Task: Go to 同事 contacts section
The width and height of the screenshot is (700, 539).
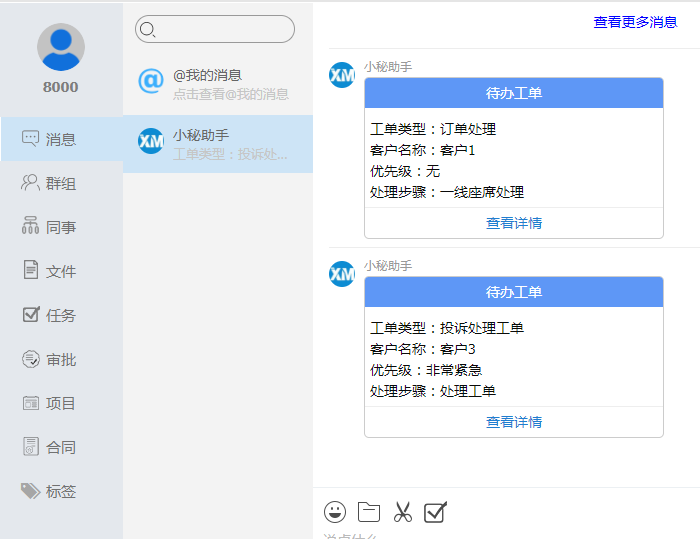Action: click(60, 227)
